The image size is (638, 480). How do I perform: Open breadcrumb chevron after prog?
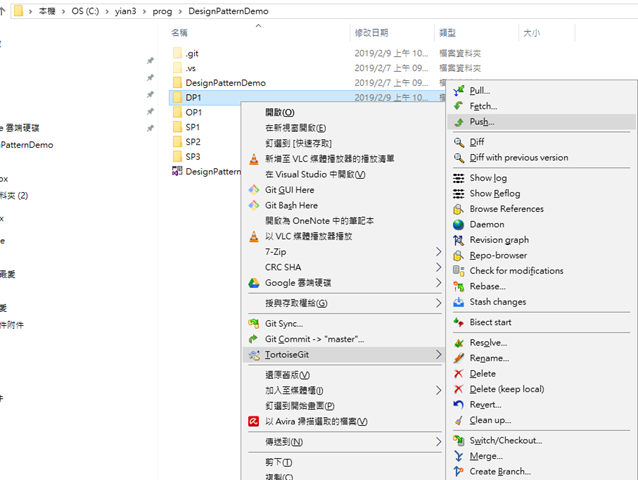coord(180,11)
